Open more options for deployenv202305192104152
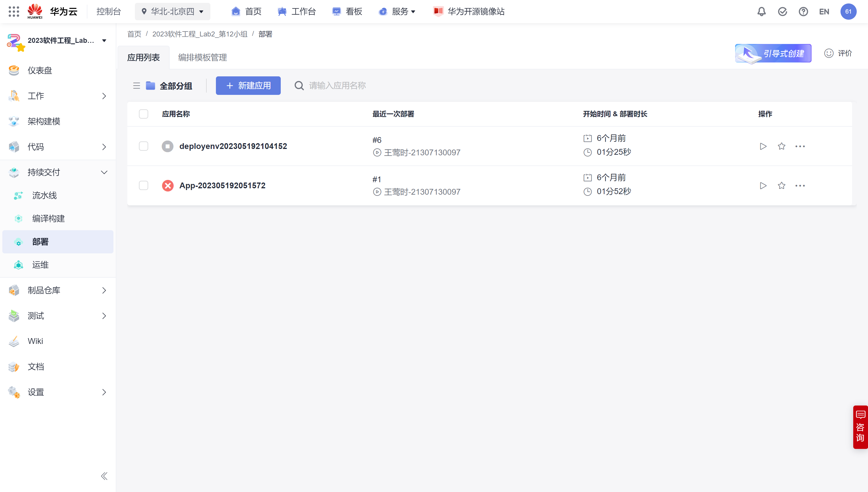 800,146
